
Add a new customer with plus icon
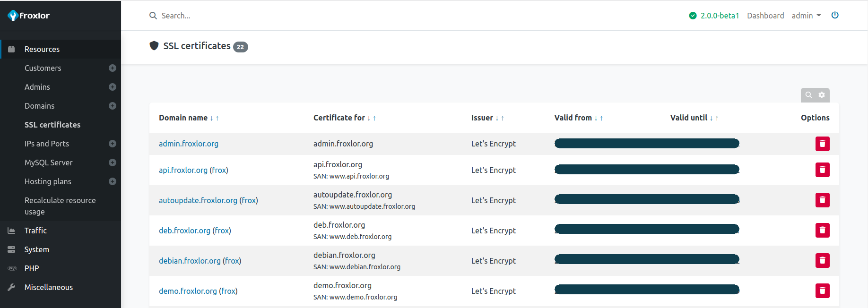coord(113,68)
